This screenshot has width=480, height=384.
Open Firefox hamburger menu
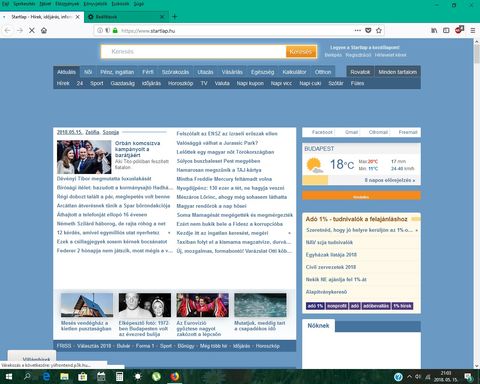point(473,30)
